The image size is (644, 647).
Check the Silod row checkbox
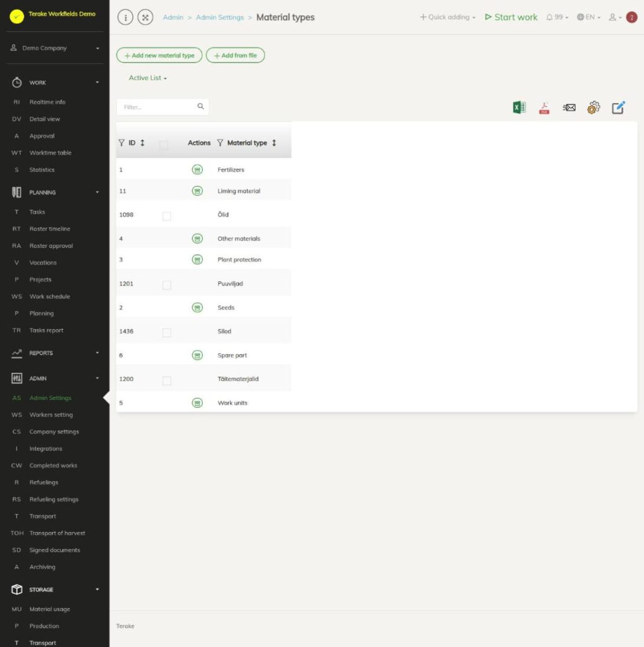coord(167,333)
